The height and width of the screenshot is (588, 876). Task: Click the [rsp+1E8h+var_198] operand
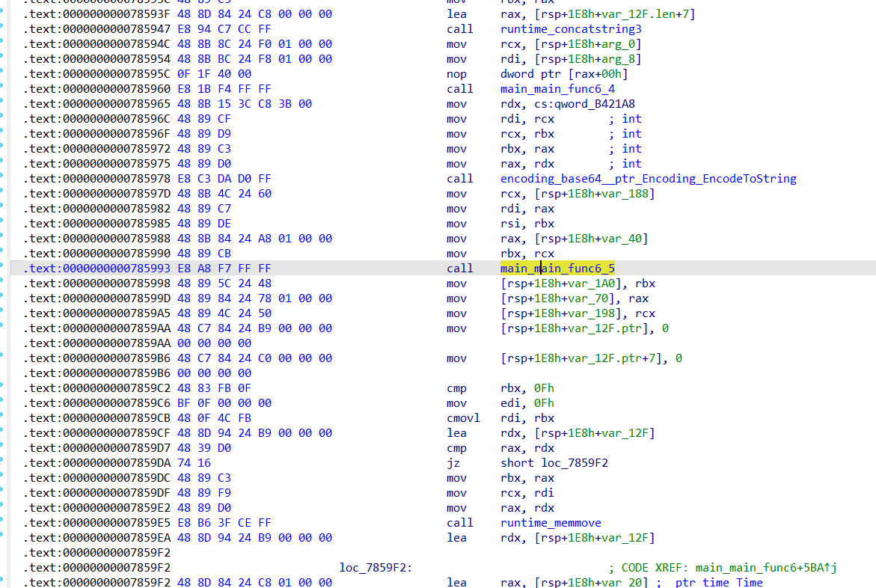[561, 313]
